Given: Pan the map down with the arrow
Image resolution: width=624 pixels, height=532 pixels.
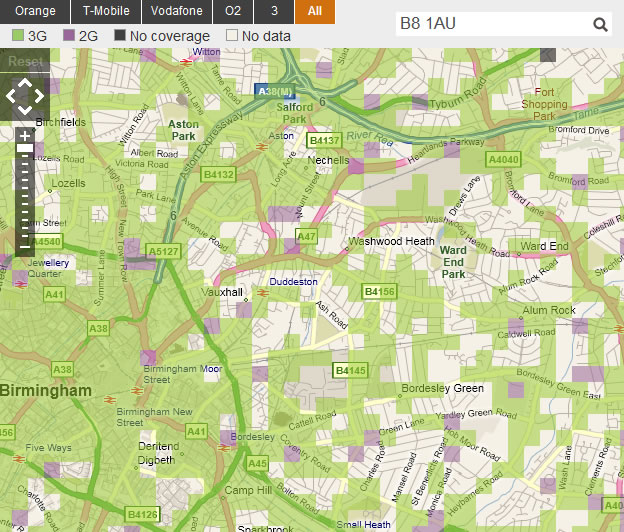Looking at the screenshot, I should (x=25, y=110).
